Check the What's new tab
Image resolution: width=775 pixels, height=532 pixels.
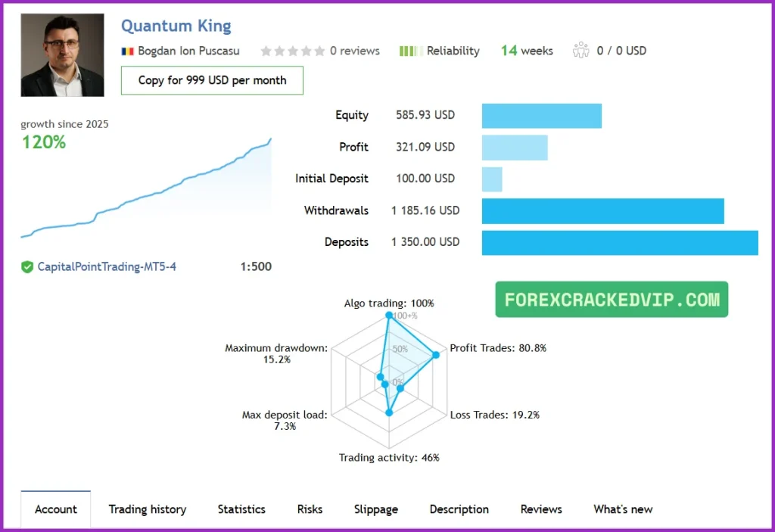(622, 509)
